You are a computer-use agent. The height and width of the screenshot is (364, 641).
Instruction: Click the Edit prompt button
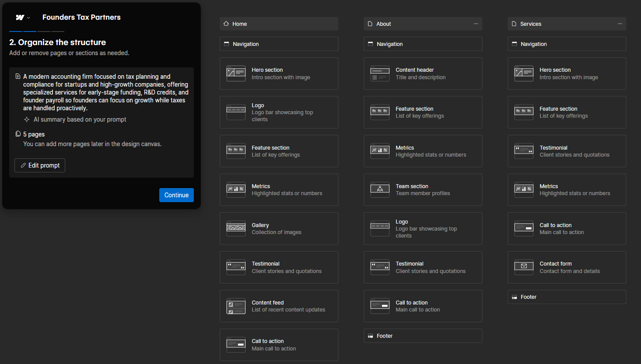tap(40, 165)
